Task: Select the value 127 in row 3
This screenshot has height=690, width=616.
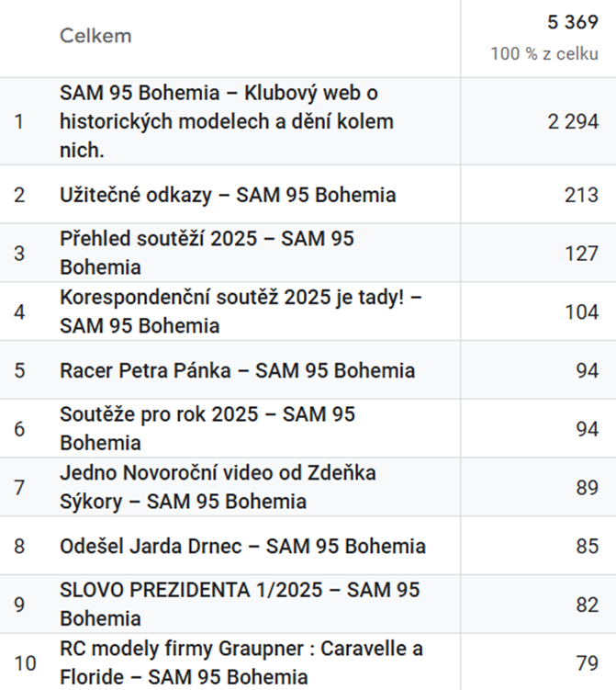Action: click(581, 254)
